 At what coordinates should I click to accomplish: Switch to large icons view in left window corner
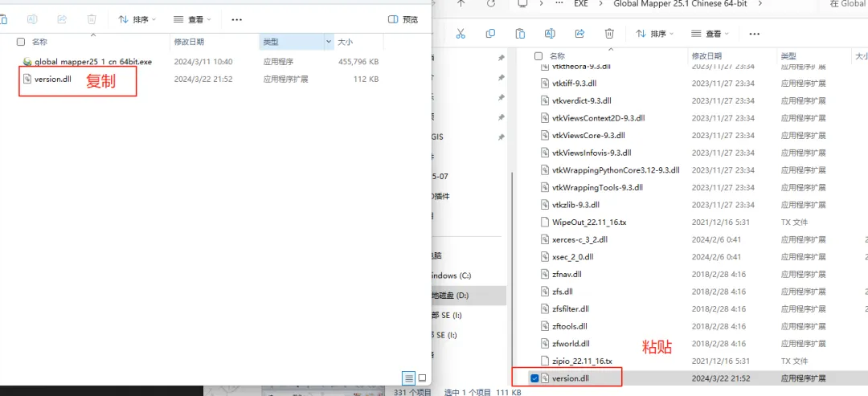pos(423,378)
